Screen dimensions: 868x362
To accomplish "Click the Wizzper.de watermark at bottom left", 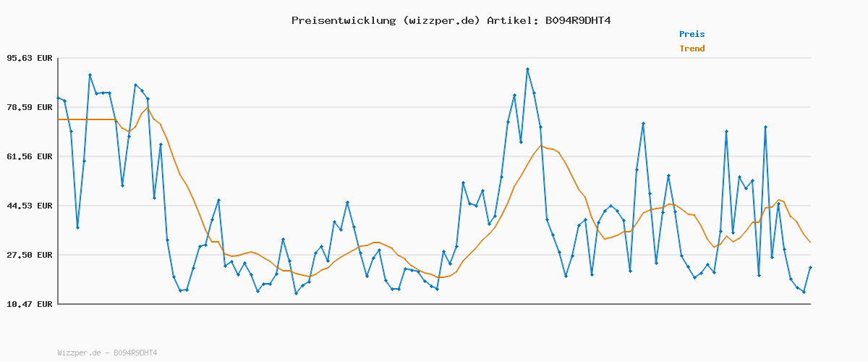I will tap(107, 353).
